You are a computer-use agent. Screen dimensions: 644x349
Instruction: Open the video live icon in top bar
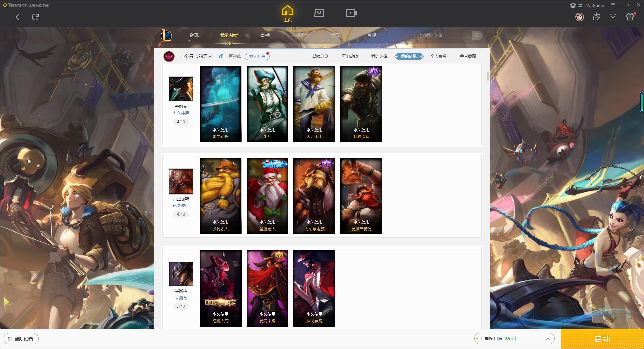(351, 13)
